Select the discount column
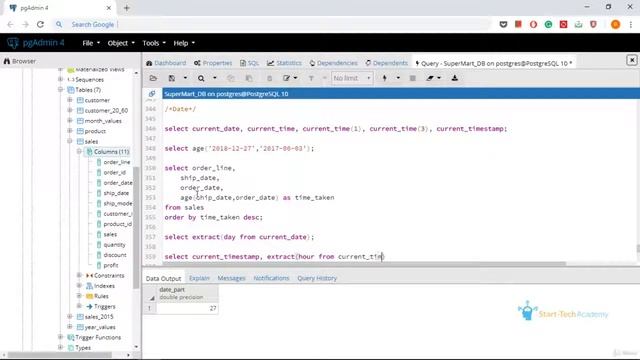 click(x=115, y=255)
